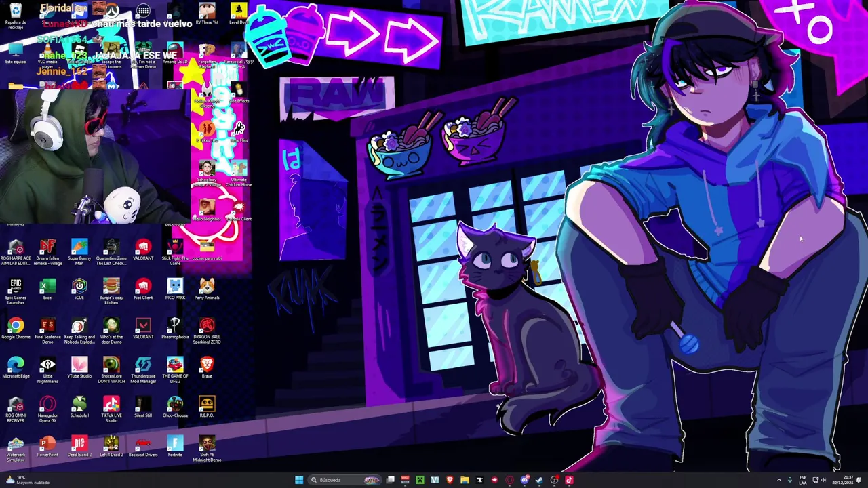The width and height of the screenshot is (868, 488).
Task: Launch BrokenLore DON'T WATCH shortcut
Action: click(x=111, y=370)
